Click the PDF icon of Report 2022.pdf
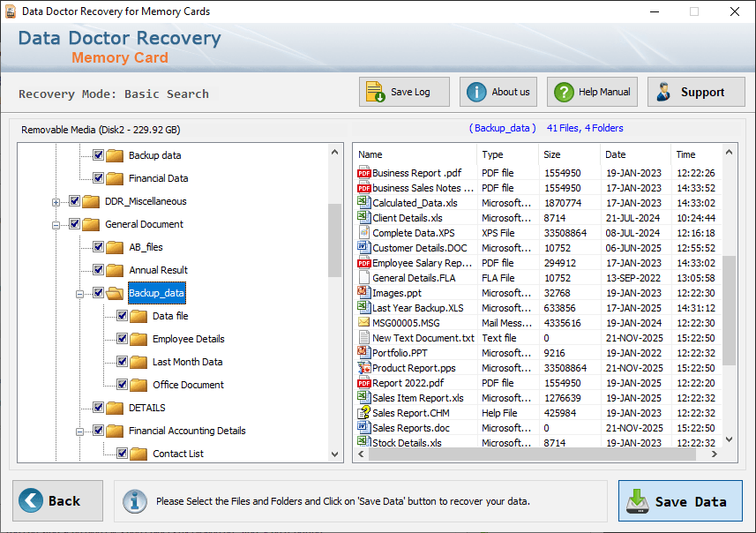Viewport: 756px width, 533px height. (363, 383)
